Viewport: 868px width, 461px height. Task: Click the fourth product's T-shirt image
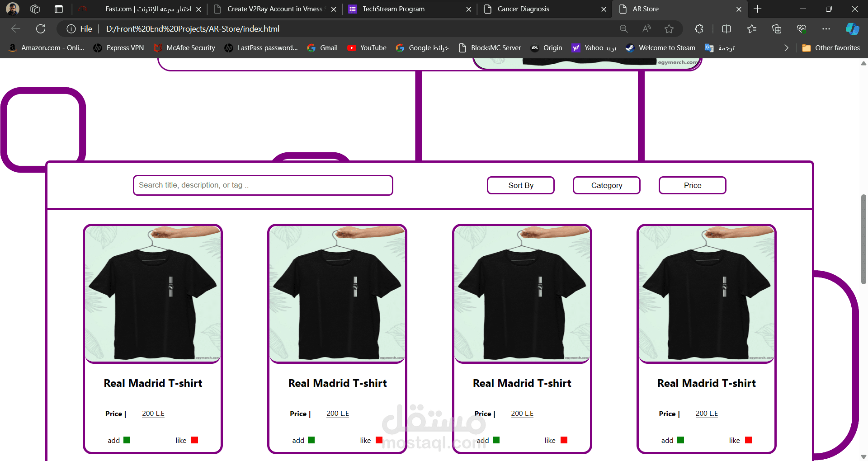(707, 293)
